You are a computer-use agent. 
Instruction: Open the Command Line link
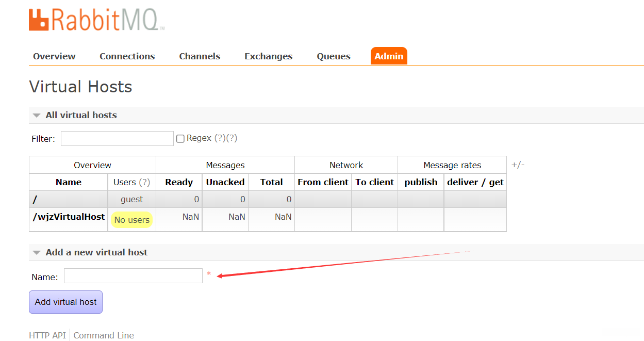click(104, 335)
